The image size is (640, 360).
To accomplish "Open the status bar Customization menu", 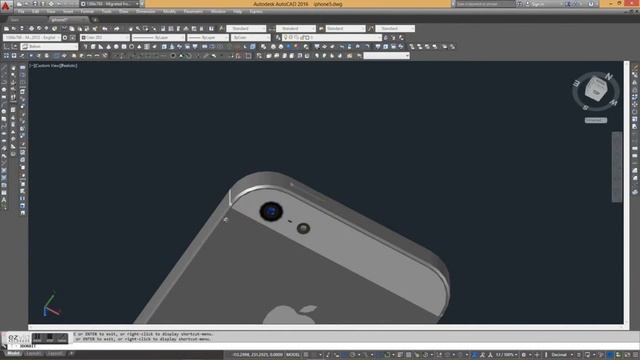I will tap(635, 355).
